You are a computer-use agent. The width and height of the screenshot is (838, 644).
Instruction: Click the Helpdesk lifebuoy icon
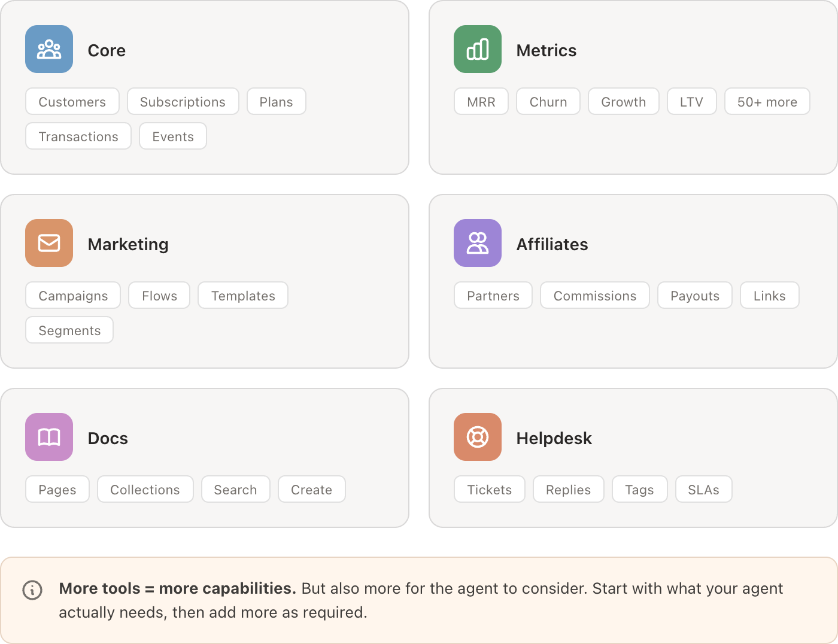(478, 437)
